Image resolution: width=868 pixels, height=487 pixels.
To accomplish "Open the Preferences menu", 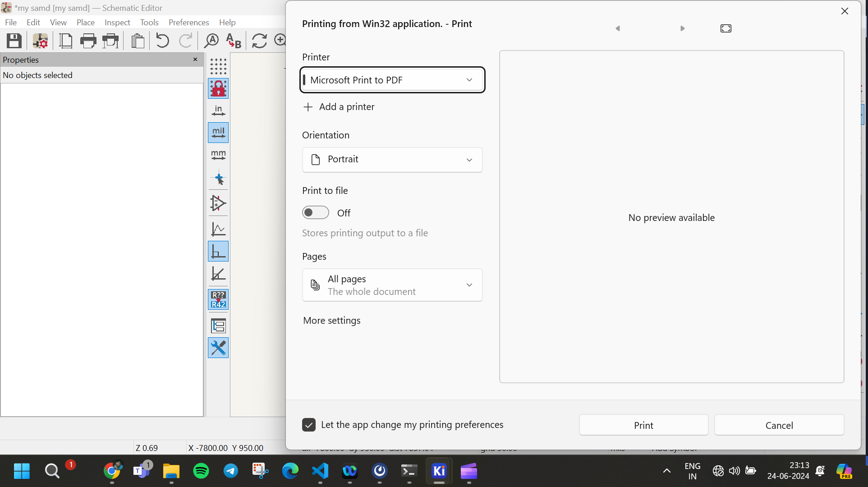I will click(x=188, y=22).
